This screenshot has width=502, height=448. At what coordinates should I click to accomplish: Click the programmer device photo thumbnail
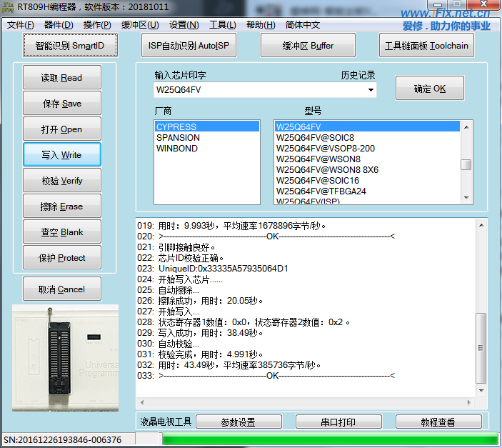coord(65,357)
